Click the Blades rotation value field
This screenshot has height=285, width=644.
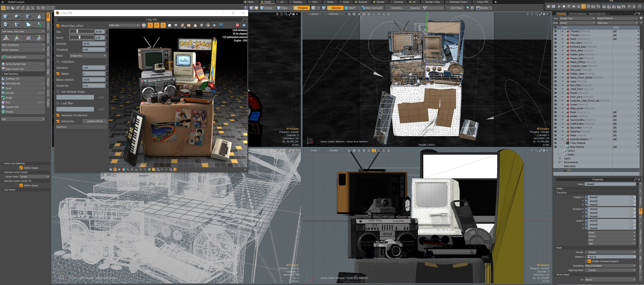click(x=94, y=80)
